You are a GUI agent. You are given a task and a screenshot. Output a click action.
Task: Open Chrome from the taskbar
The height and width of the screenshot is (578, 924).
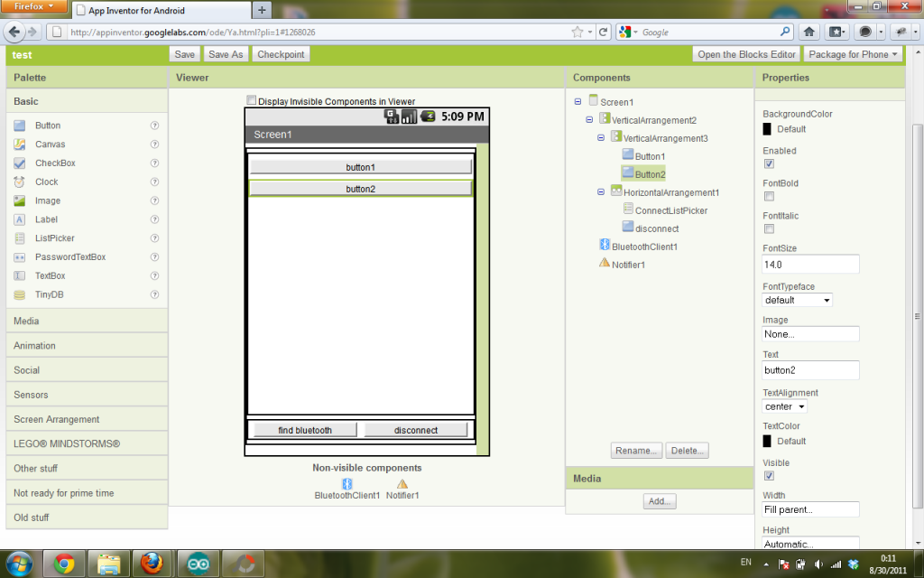(x=64, y=564)
